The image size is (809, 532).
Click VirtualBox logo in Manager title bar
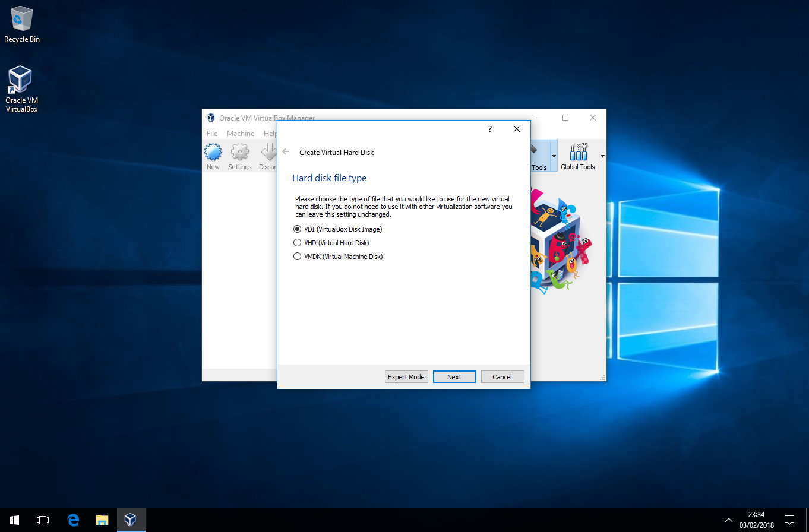coord(210,118)
